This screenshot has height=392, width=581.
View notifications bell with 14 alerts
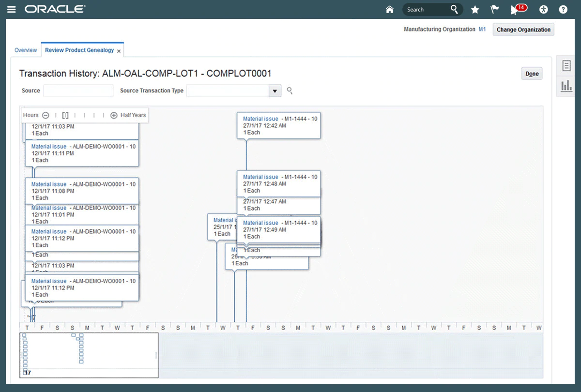[516, 9]
